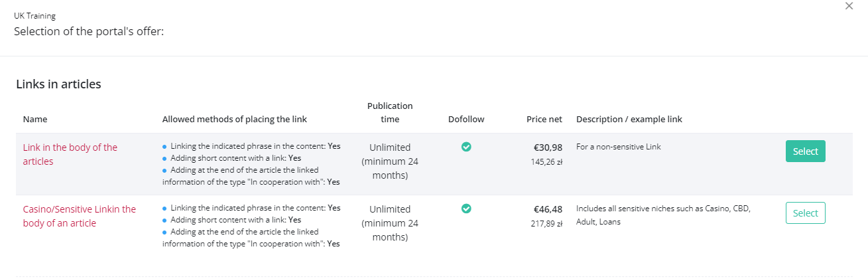Click the green Dofollow checkmark for the €30,98 offer

[x=466, y=147]
